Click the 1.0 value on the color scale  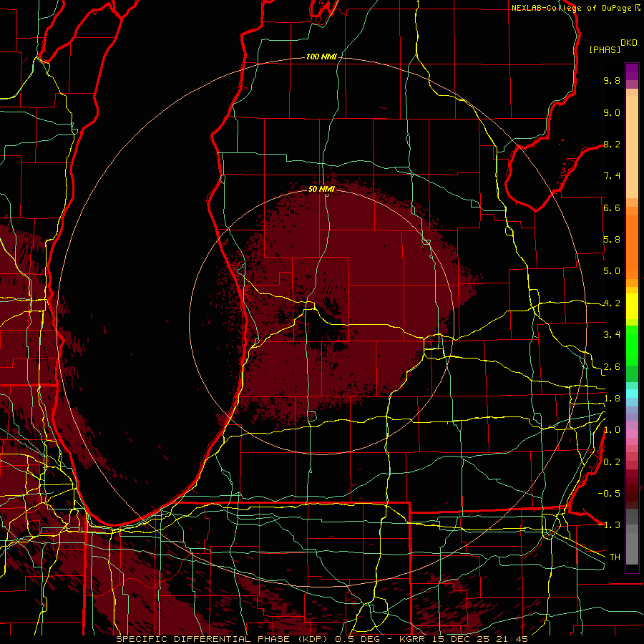tap(612, 430)
